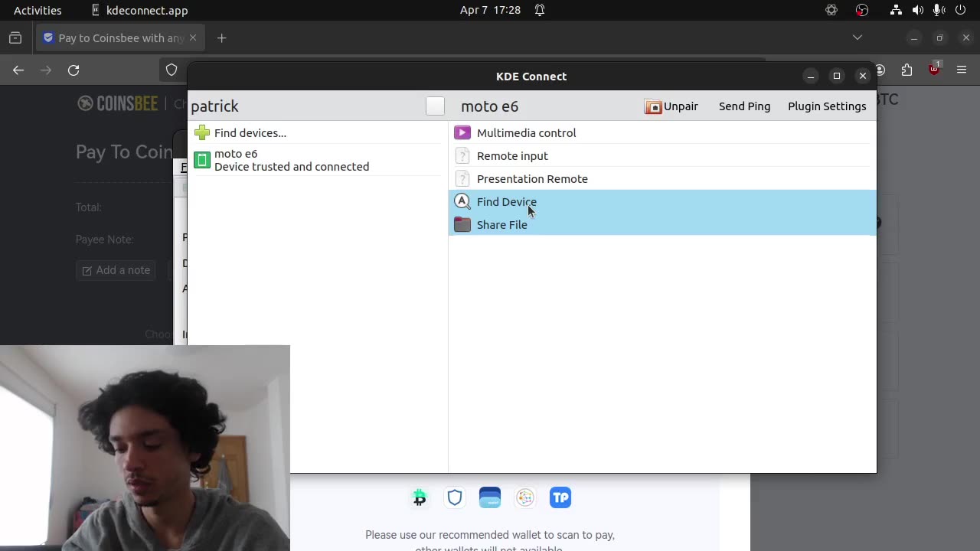
Task: Click the uBlock Origin toolbar icon
Action: tap(934, 69)
